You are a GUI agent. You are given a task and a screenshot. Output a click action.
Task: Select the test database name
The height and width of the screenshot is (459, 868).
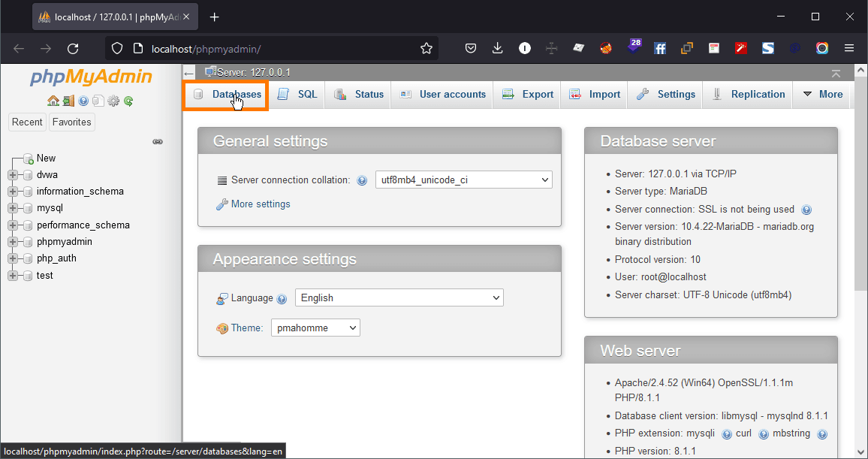click(45, 276)
